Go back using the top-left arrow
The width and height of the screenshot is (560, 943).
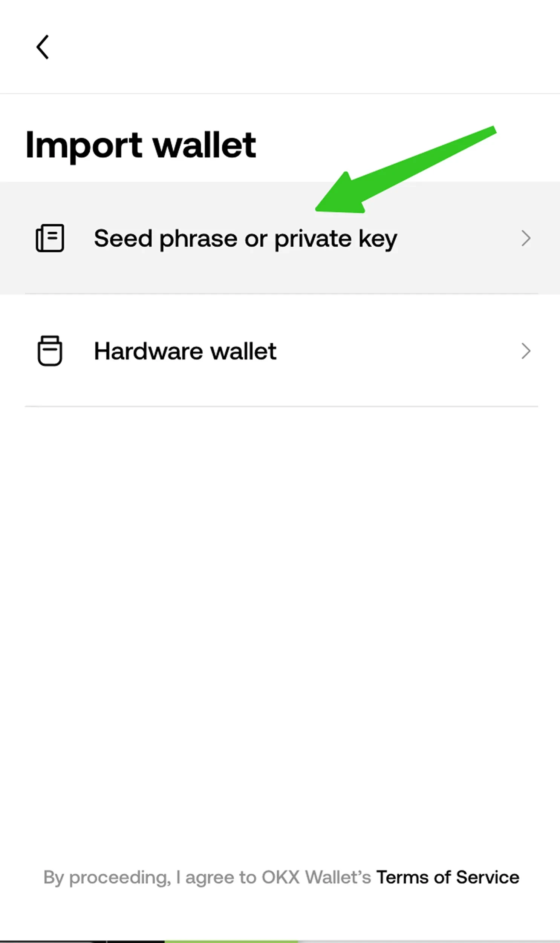point(42,47)
